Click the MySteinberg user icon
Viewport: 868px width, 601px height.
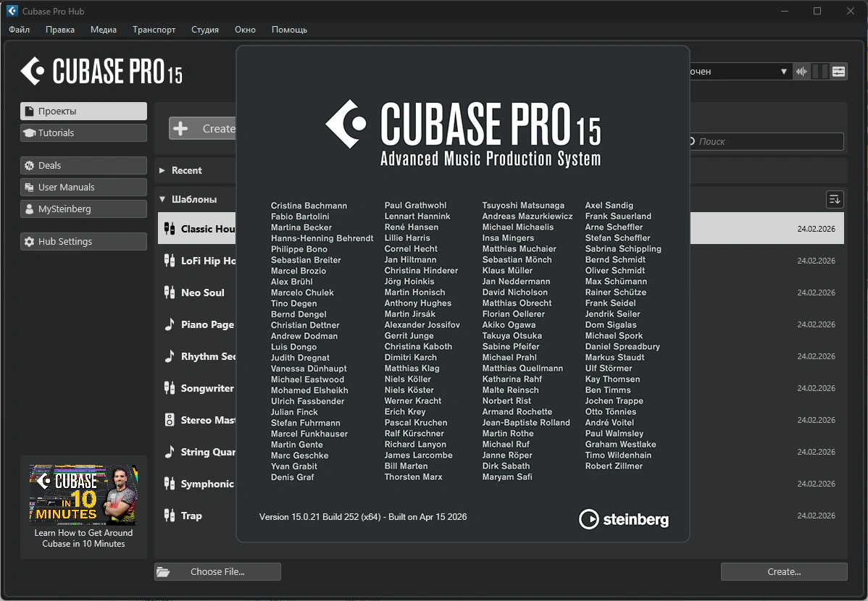[29, 209]
